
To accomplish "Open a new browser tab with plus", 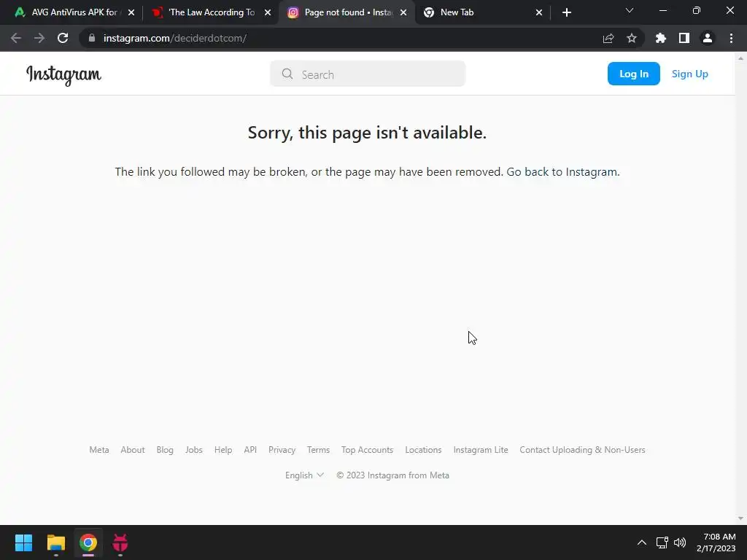I will pos(566,12).
